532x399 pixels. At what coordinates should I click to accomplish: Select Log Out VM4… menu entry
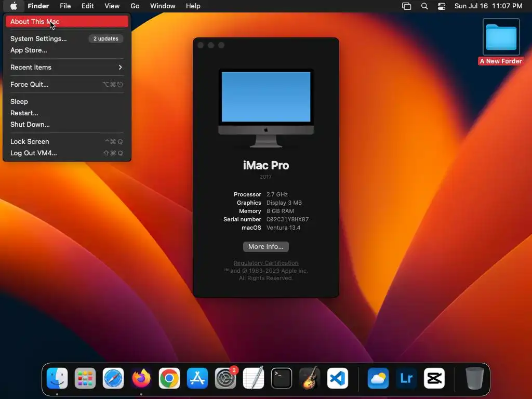tap(66, 153)
